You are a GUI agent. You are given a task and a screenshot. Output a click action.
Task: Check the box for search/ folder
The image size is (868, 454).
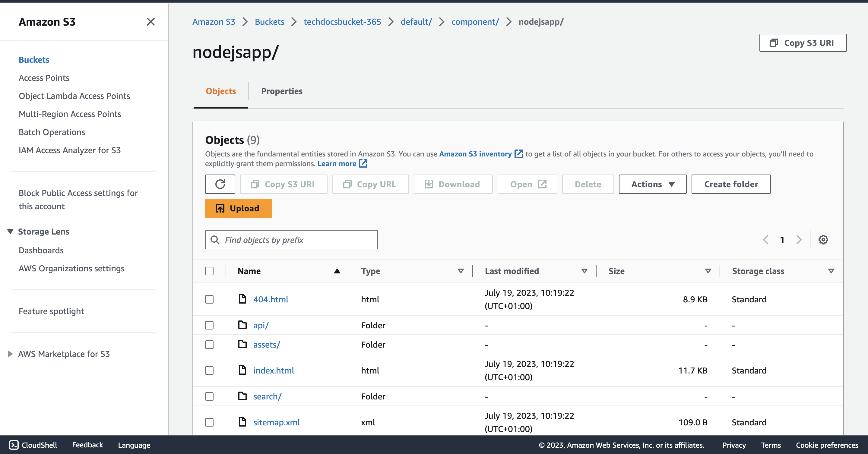pos(209,396)
